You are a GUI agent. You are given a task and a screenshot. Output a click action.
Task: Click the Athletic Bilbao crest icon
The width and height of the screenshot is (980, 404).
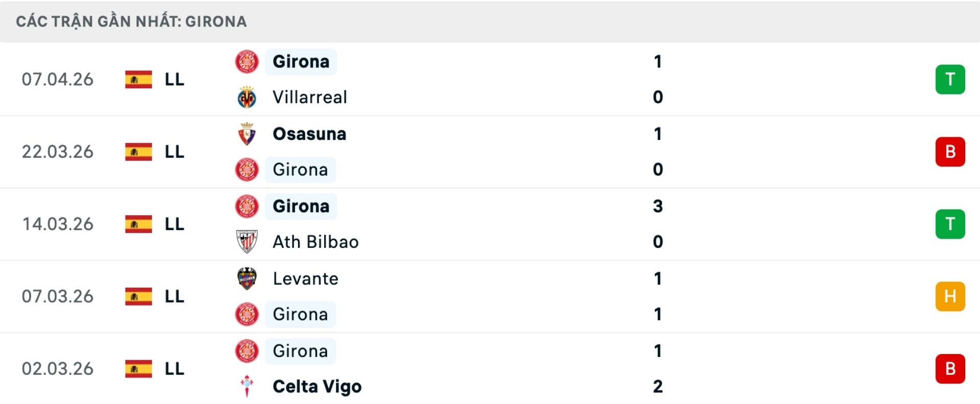[247, 242]
